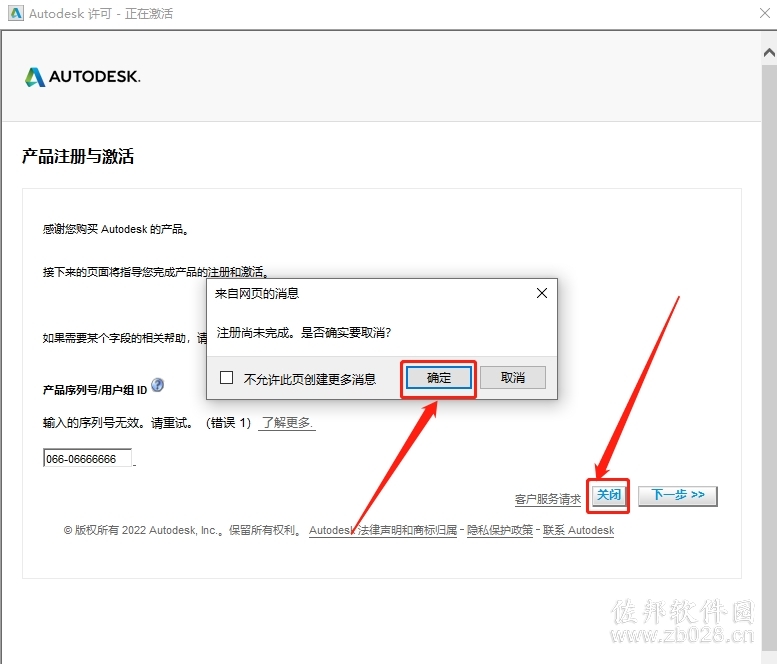Screen dimensions: 778x664
Task: Click the text 输入的序列号无效。请重试。
Action: (119, 423)
